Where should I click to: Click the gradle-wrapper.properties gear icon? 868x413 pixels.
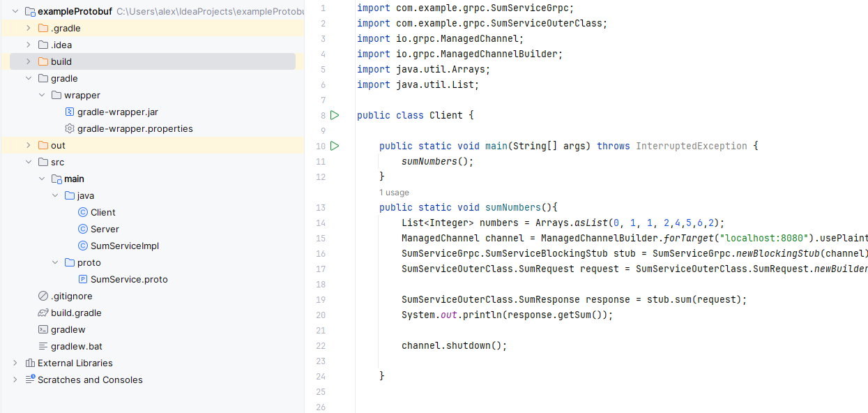click(70, 129)
